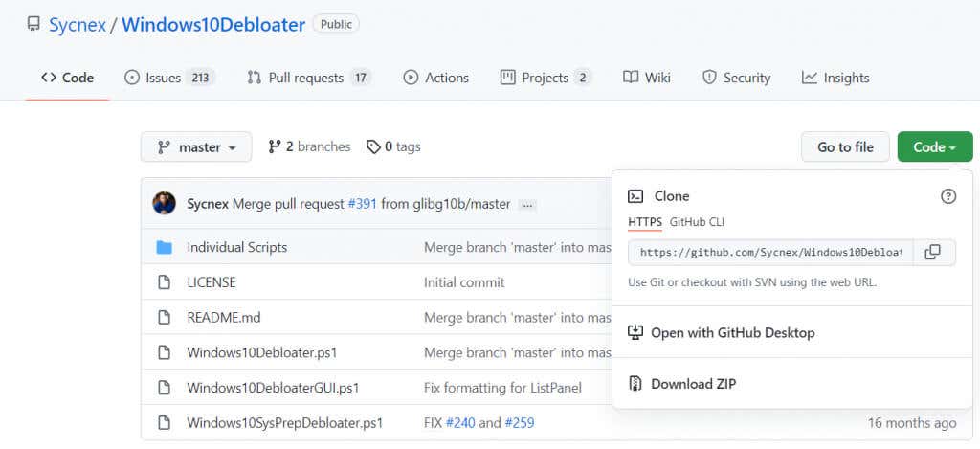Click file icon beside Windows10Debloater.ps1
The width and height of the screenshot is (980, 449).
click(x=164, y=352)
